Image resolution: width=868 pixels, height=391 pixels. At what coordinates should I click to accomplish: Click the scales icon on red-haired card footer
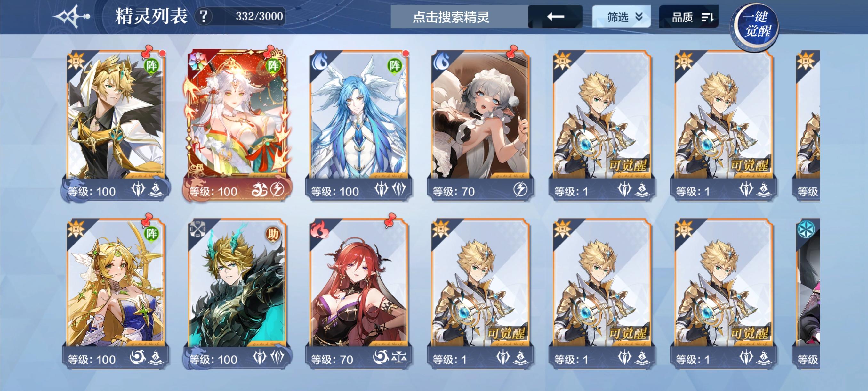[398, 357]
